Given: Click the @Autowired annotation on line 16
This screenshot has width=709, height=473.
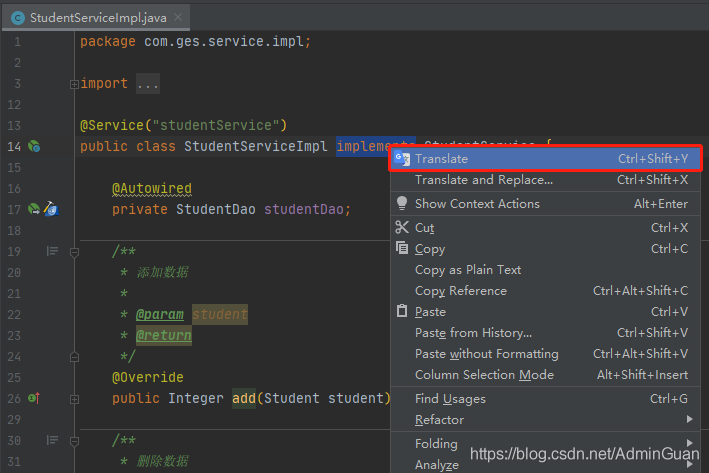Looking at the screenshot, I should point(152,188).
